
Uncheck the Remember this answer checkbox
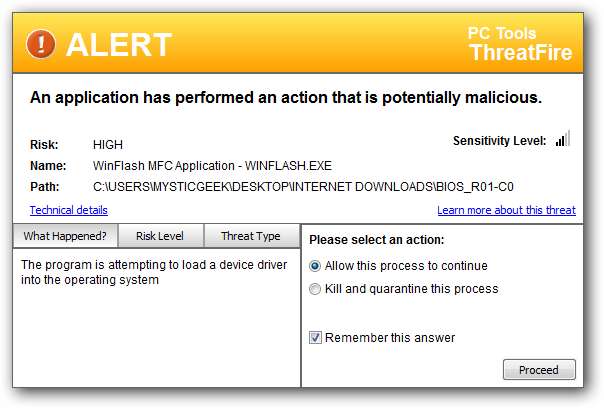(x=316, y=337)
